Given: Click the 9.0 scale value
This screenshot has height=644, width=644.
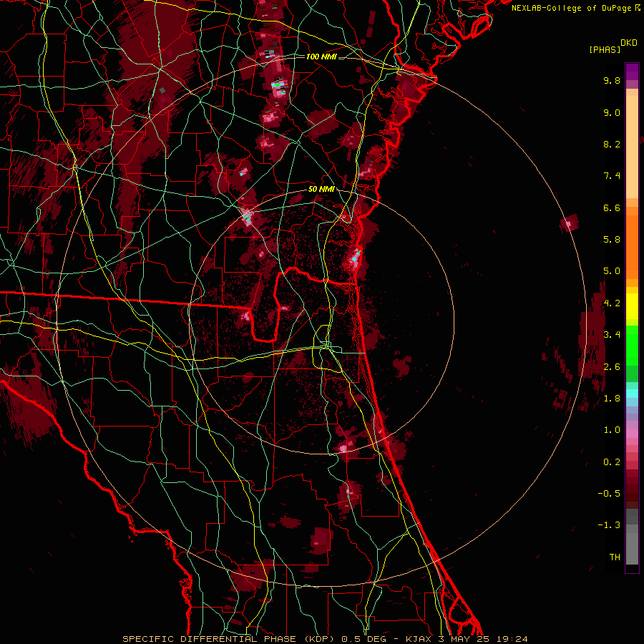Looking at the screenshot, I should pos(612,113).
